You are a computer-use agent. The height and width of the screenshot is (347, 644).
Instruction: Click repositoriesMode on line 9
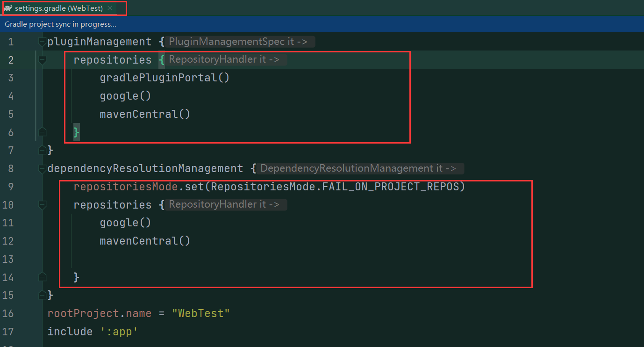pyautogui.click(x=126, y=187)
